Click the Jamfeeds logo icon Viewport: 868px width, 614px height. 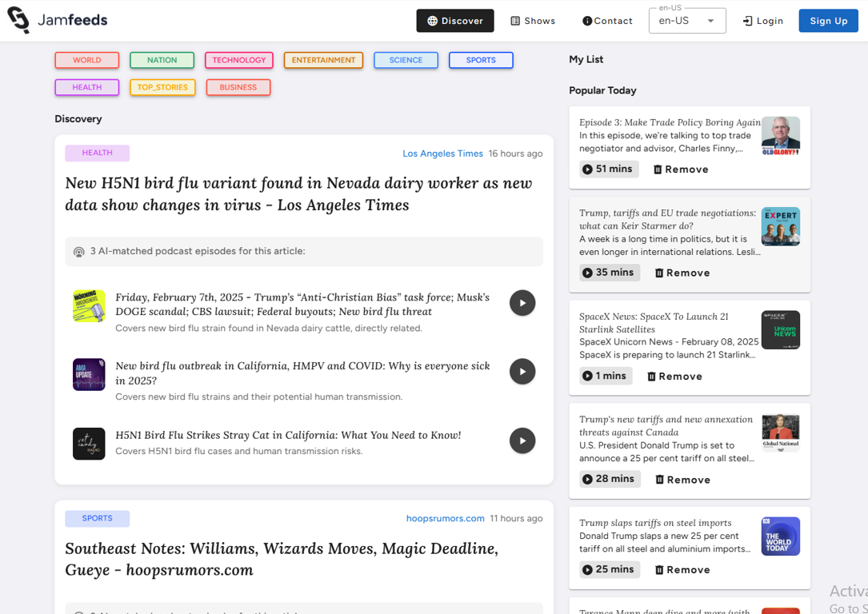[x=18, y=21]
